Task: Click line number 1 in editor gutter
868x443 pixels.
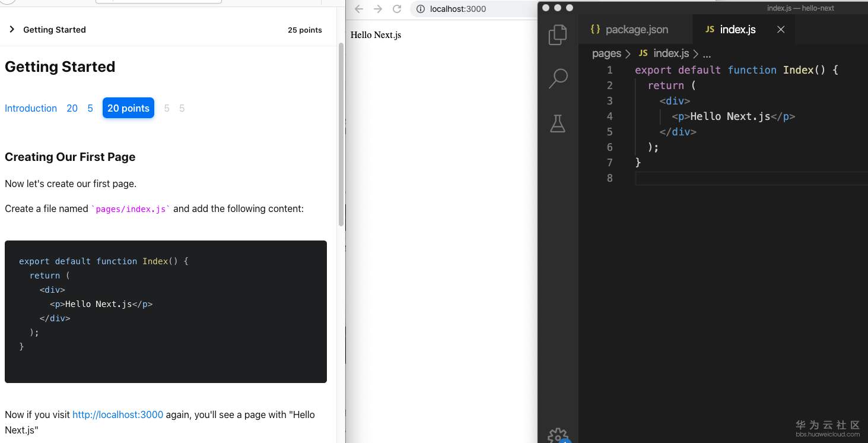Action: tap(609, 70)
